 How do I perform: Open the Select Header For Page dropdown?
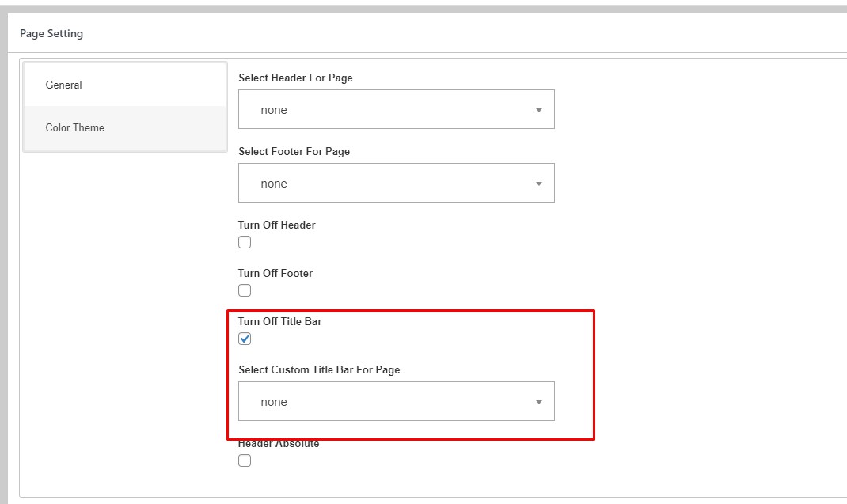[396, 110]
